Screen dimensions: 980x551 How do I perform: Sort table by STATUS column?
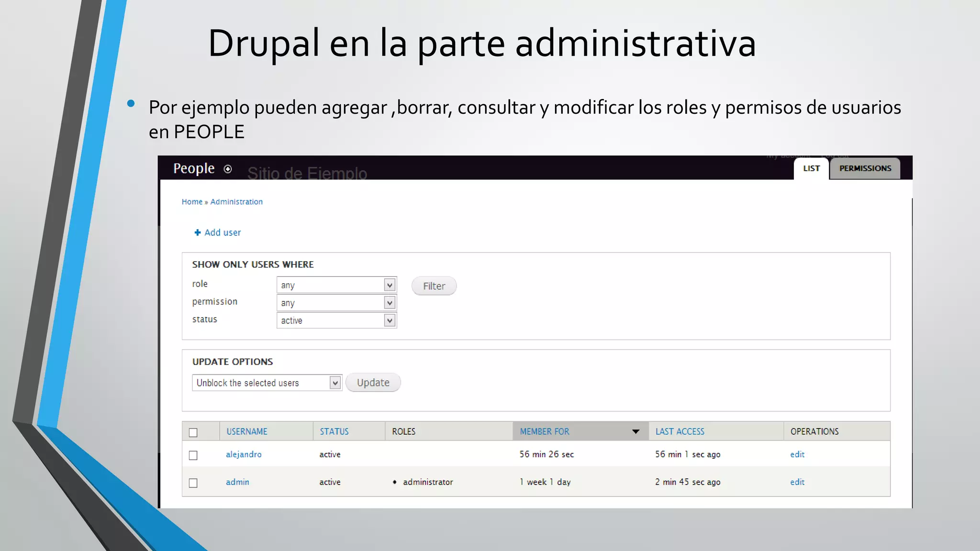click(x=334, y=431)
